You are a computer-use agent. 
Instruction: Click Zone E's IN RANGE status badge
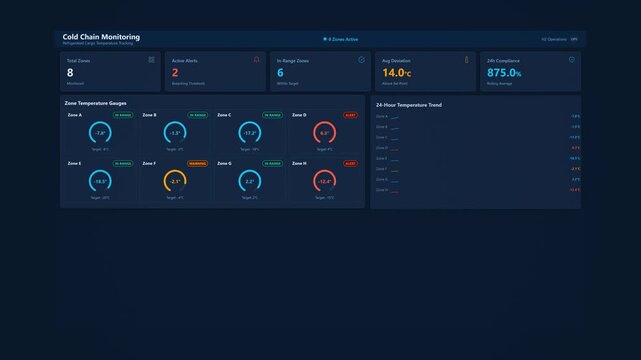click(x=123, y=163)
